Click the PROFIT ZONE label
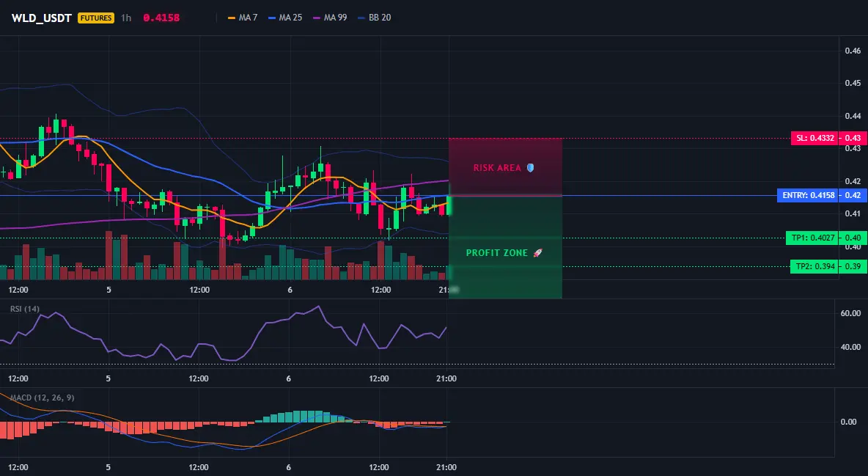Screen dimensions: 868x476 [497, 253]
